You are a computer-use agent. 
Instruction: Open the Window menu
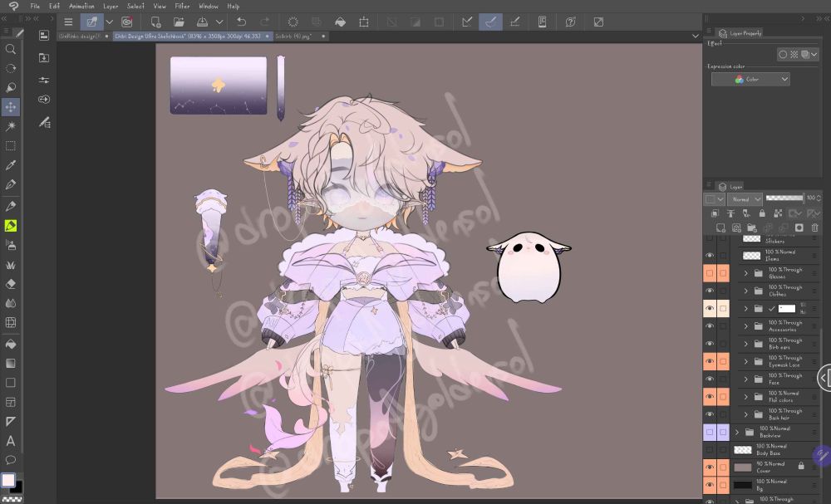[209, 6]
